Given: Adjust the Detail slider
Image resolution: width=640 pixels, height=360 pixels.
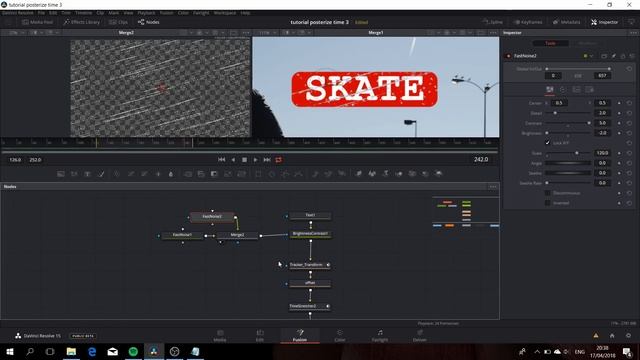Looking at the screenshot, I should (568, 113).
